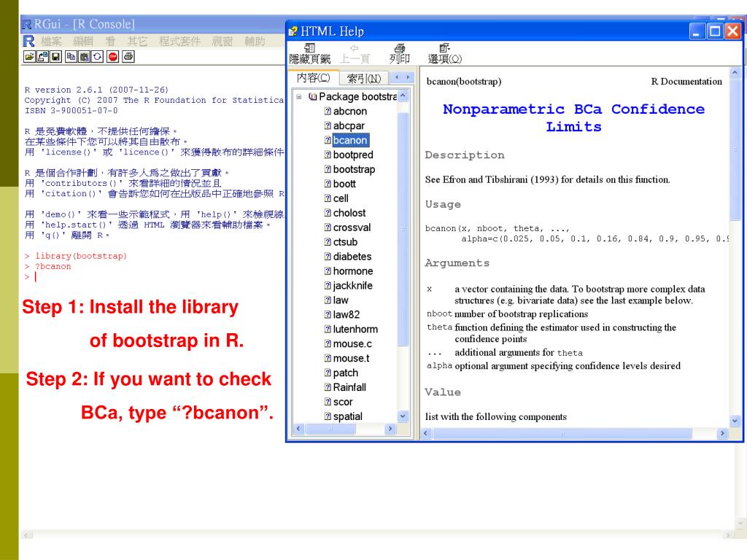Click the HTML Help title bar icon
Screen dimensions: 747x560
293,31
